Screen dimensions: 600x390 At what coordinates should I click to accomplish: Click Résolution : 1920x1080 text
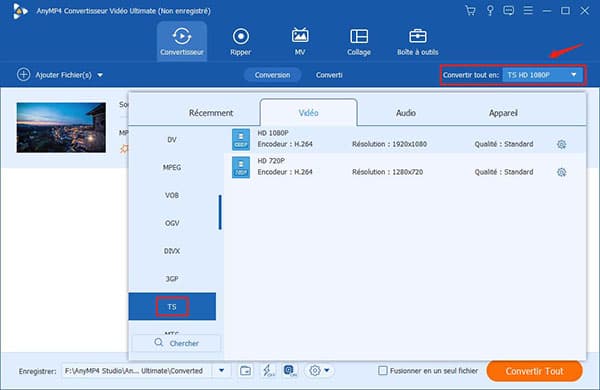[389, 144]
